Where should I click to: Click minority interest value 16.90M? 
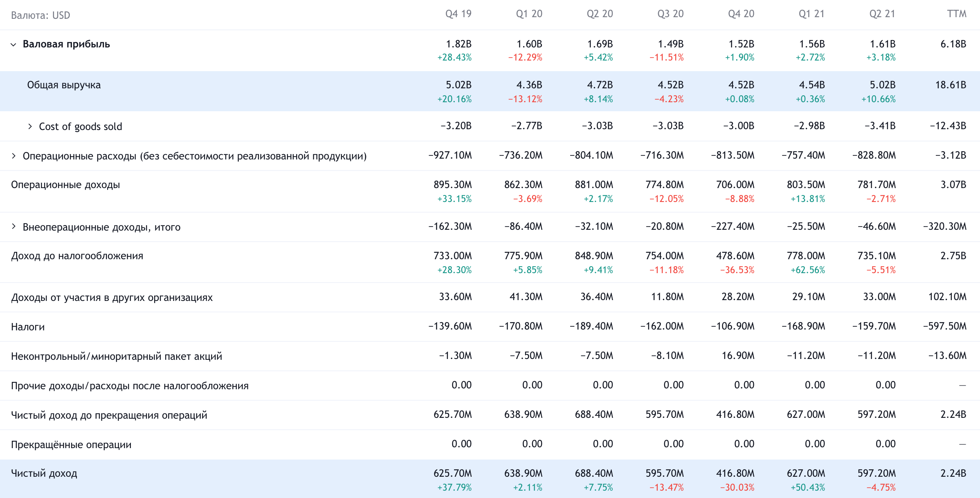738,356
